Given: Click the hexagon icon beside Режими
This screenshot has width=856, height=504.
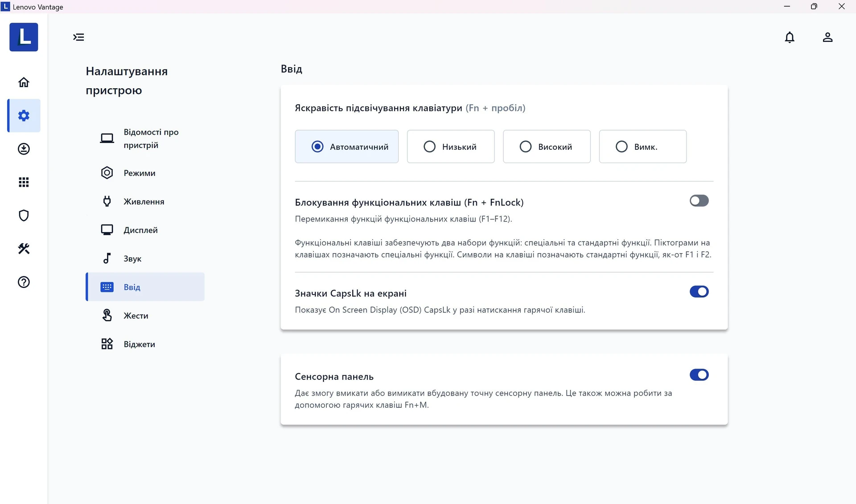Looking at the screenshot, I should click(x=107, y=173).
